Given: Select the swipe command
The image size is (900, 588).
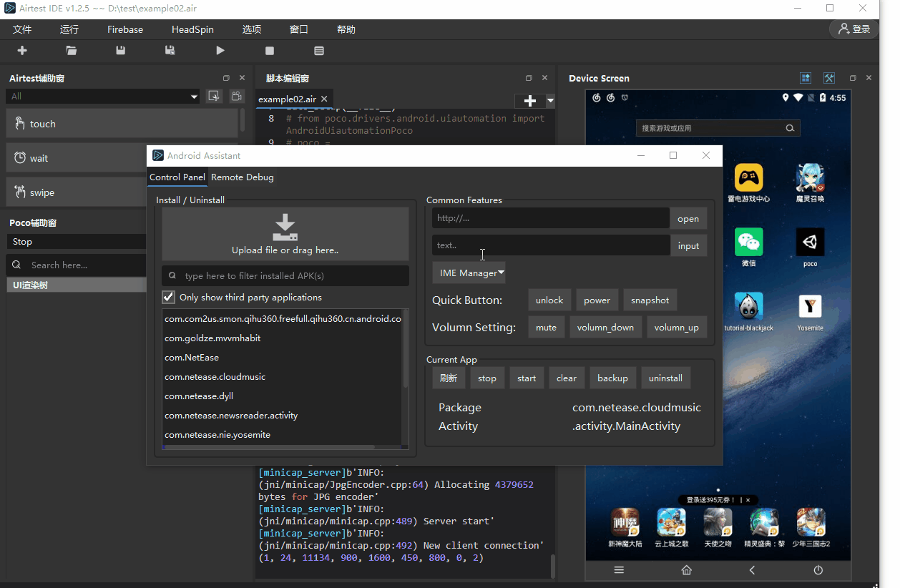Looking at the screenshot, I should (x=77, y=192).
